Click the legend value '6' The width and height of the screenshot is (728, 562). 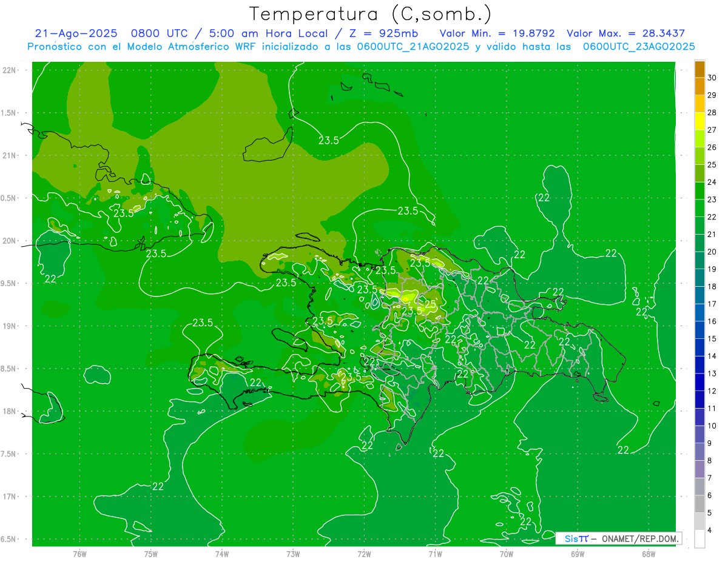click(x=710, y=495)
